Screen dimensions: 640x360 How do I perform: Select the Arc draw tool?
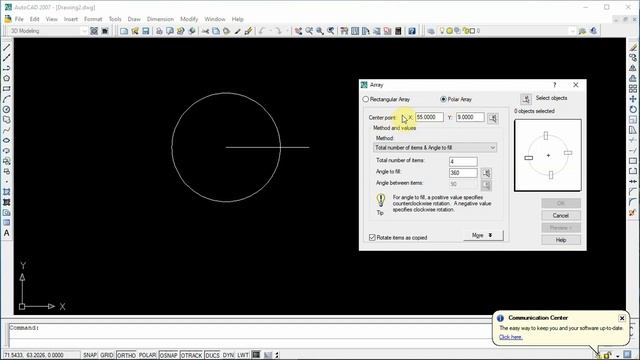pyautogui.click(x=7, y=99)
